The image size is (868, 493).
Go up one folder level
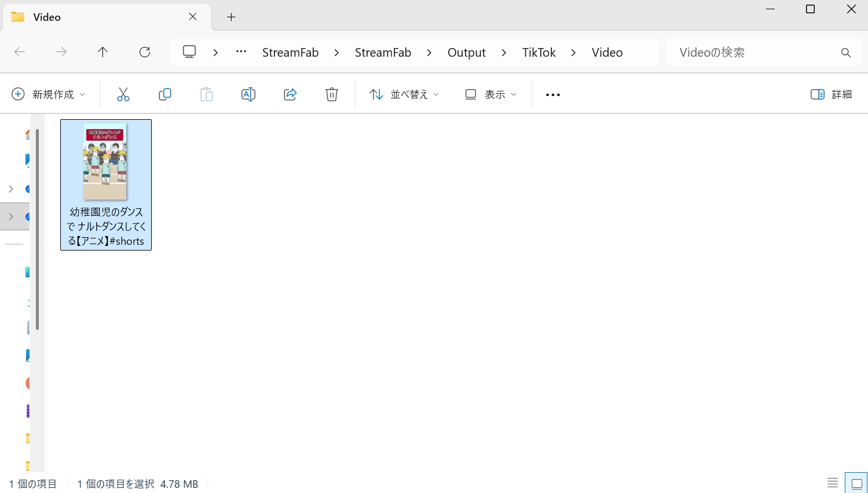(x=103, y=52)
